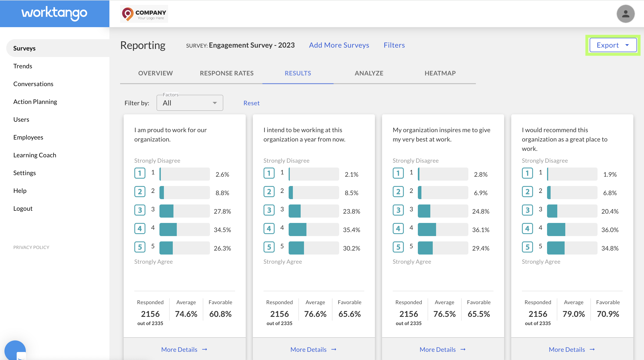This screenshot has width=644, height=360.
Task: Click the 79.0% Average value
Action: (x=574, y=314)
